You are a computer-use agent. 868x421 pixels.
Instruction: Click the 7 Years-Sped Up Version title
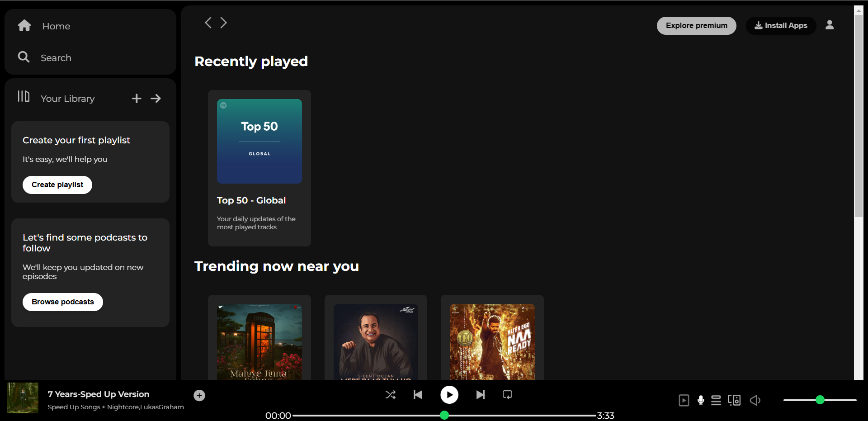99,394
